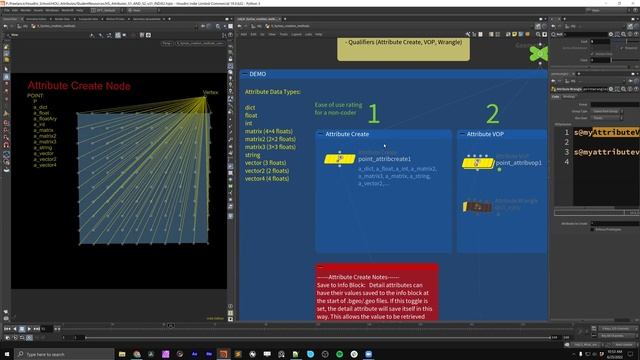Image resolution: width=640 pixels, height=360 pixels.
Task: Collapse the Attribute VOP network box
Action: [462, 134]
